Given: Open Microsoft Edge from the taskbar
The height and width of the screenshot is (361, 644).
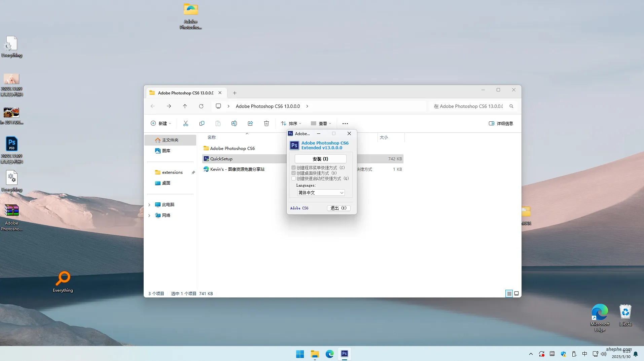Looking at the screenshot, I should (x=329, y=354).
